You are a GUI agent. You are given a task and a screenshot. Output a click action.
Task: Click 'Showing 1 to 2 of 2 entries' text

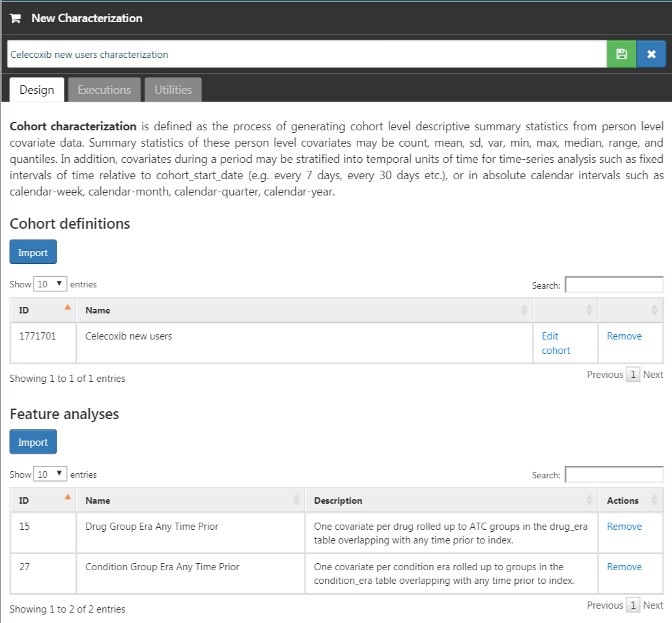click(67, 609)
